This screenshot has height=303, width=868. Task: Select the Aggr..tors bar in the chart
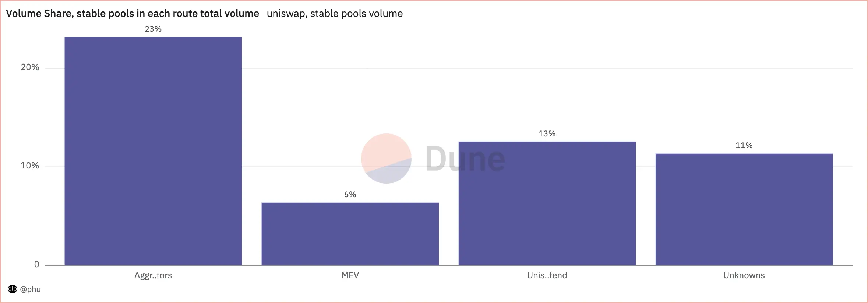[153, 151]
